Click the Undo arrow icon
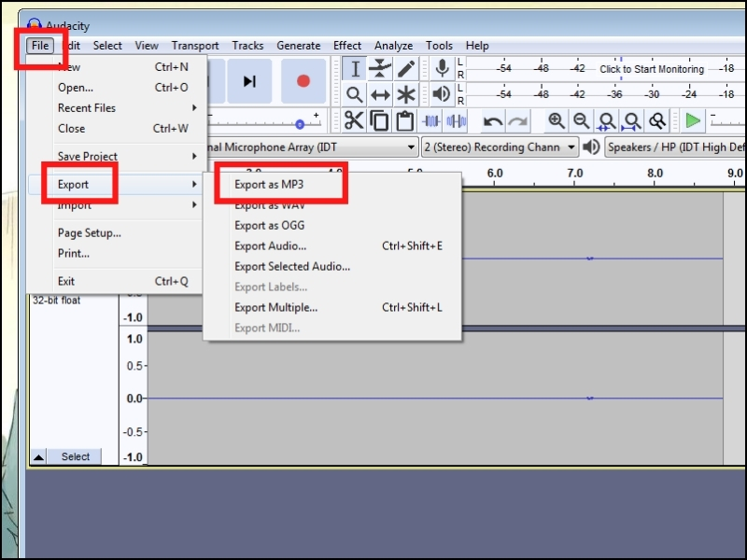The height and width of the screenshot is (560, 747). coord(492,121)
